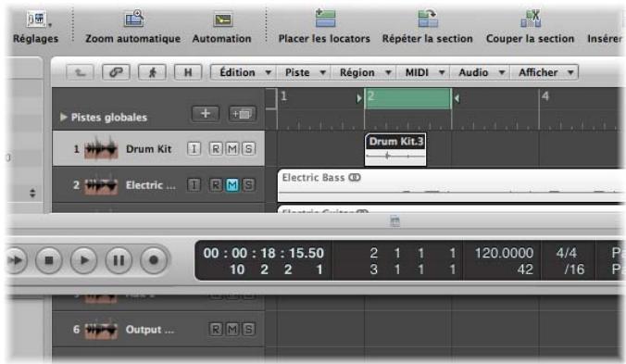Click the tempo value 120.0000
This screenshot has height=364, width=626.
pos(504,253)
